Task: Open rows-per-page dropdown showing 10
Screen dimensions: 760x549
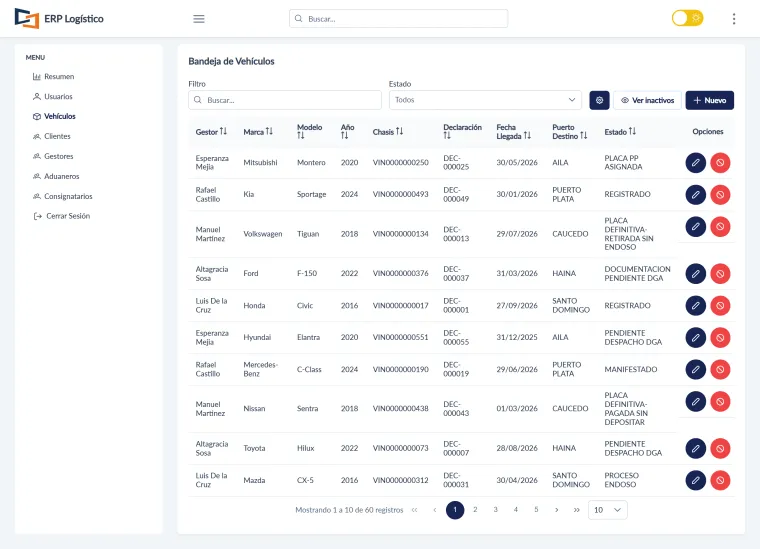Action: pos(607,510)
